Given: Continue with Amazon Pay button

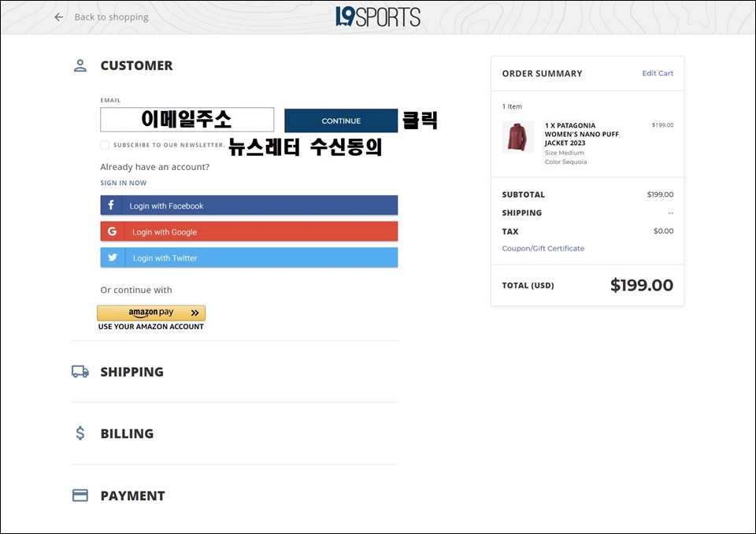Looking at the screenshot, I should tap(151, 313).
